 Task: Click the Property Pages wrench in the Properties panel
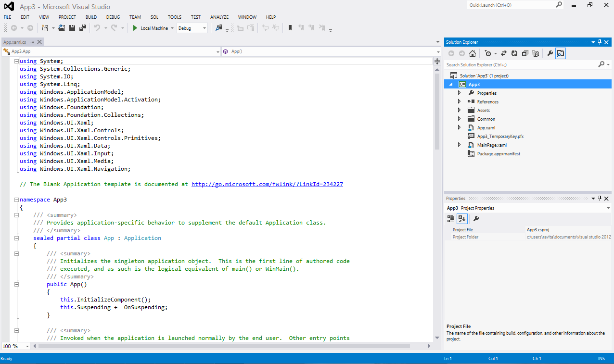pos(476,218)
